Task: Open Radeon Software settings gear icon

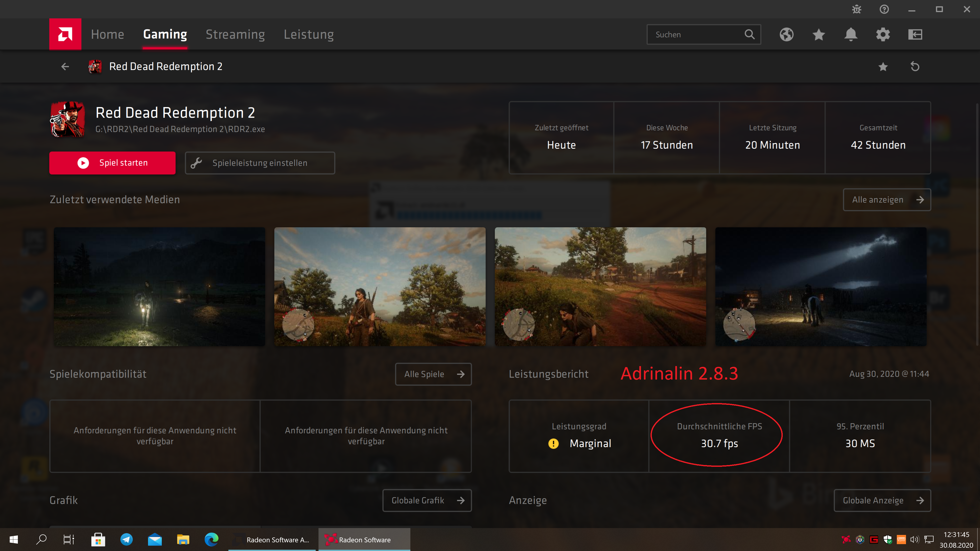Action: point(883,34)
